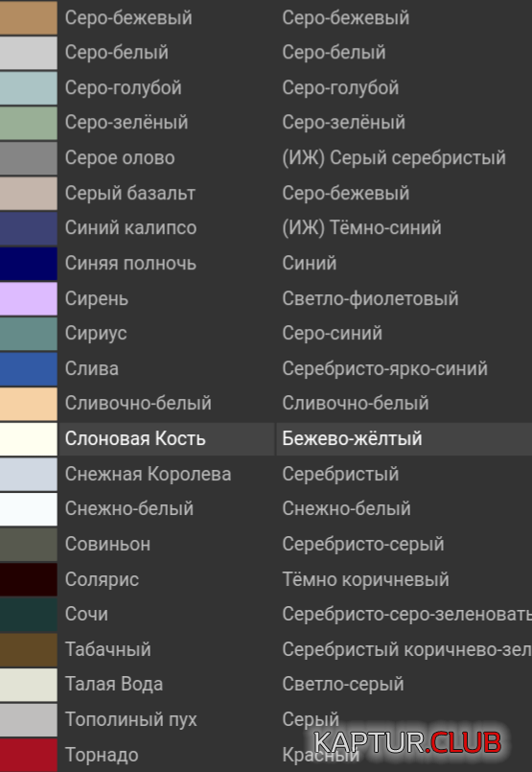The height and width of the screenshot is (772, 532).
Task: Select description (ИЖ) Тёмно-синий
Action: [x=361, y=228]
